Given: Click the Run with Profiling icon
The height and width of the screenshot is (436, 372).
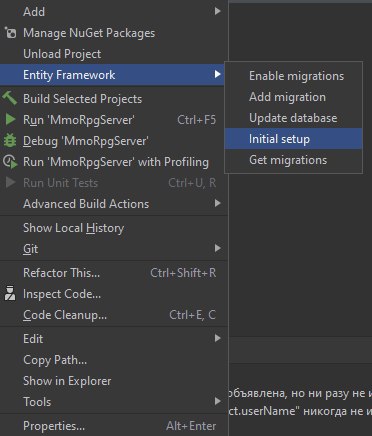Looking at the screenshot, I should [10, 162].
